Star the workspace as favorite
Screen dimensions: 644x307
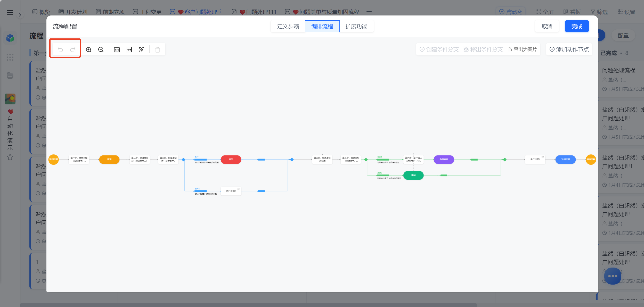(x=10, y=157)
